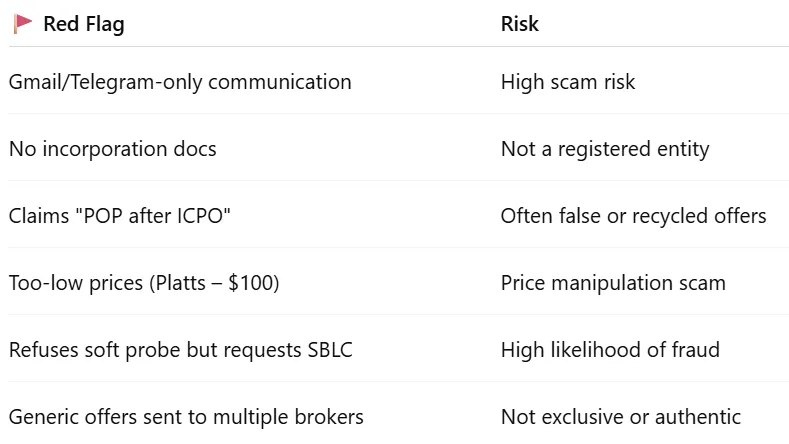789x444 pixels.
Task: Click the High scam risk cell
Action: coord(568,82)
